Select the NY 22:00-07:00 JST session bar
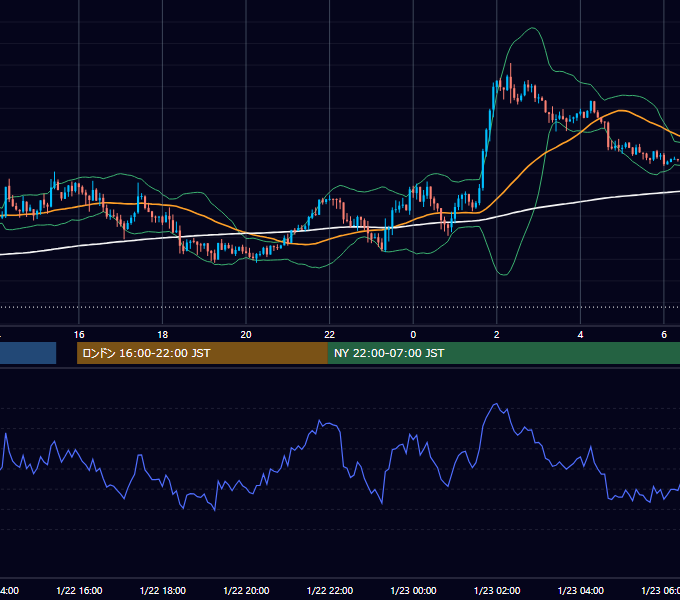Viewport: 680px width, 600px height. pos(503,353)
